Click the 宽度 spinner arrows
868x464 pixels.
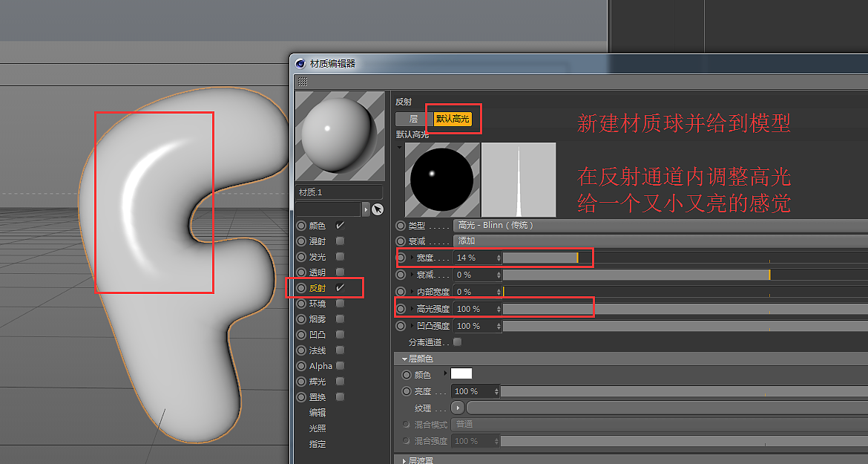(x=499, y=258)
